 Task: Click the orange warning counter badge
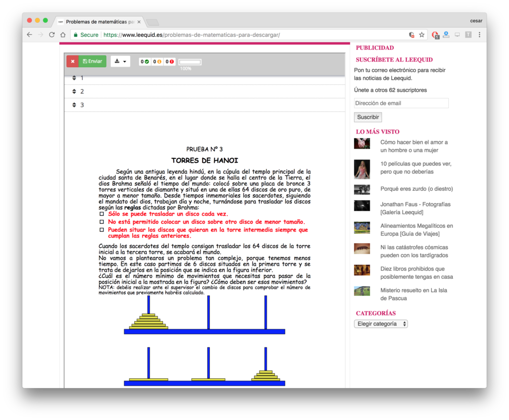pos(157,62)
